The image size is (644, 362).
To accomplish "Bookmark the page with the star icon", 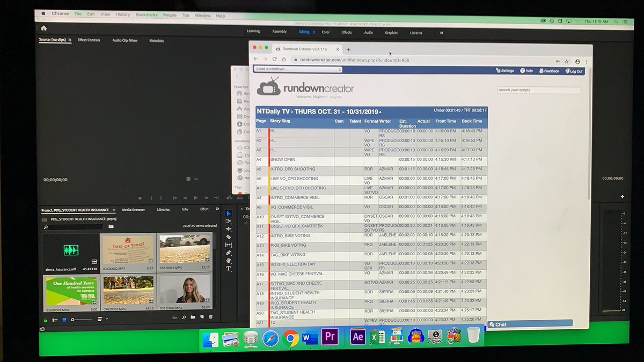I will tap(567, 61).
